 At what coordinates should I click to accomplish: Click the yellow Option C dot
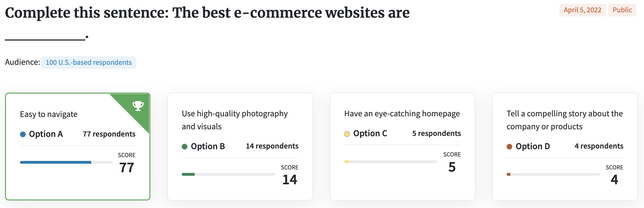[347, 134]
